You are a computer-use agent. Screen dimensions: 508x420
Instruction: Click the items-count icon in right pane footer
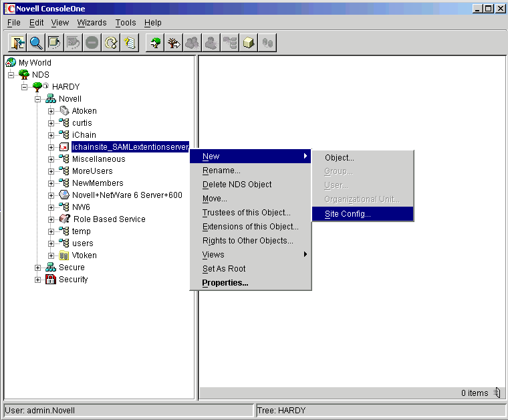tap(497, 393)
